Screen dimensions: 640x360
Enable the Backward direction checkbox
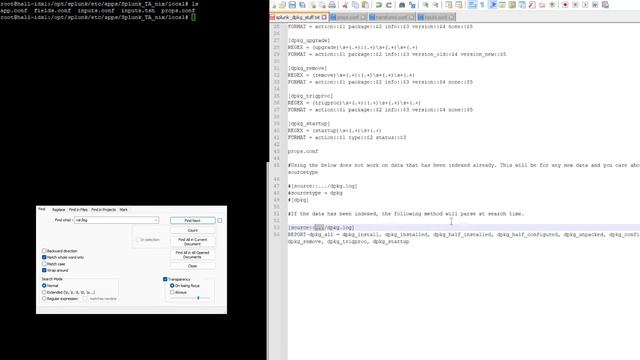tap(44, 251)
